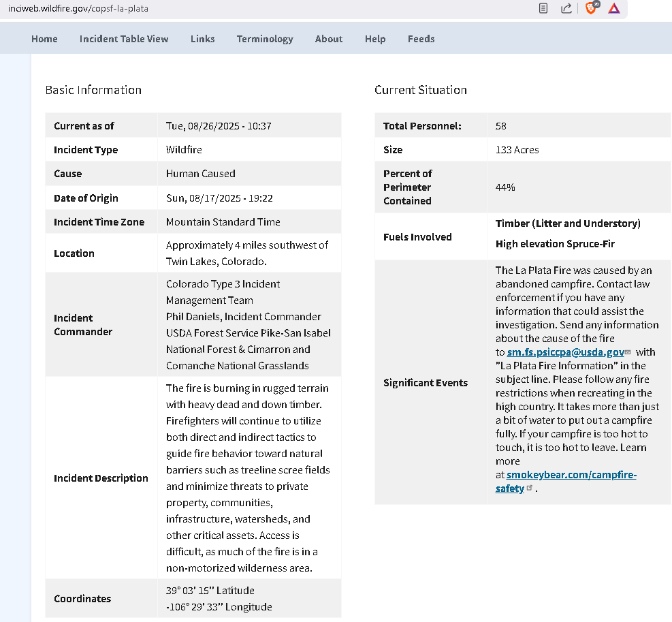This screenshot has height=622, width=672.
Task: Click the Basic Information heading
Action: pyautogui.click(x=93, y=90)
